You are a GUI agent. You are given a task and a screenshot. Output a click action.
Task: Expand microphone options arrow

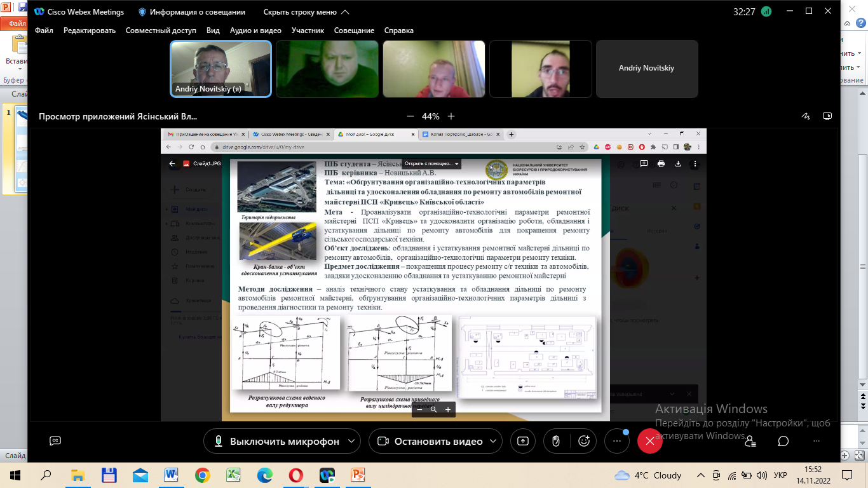click(351, 441)
